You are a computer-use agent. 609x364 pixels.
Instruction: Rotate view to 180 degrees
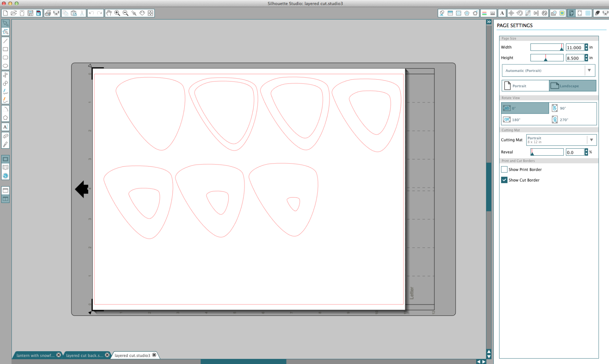tap(525, 120)
